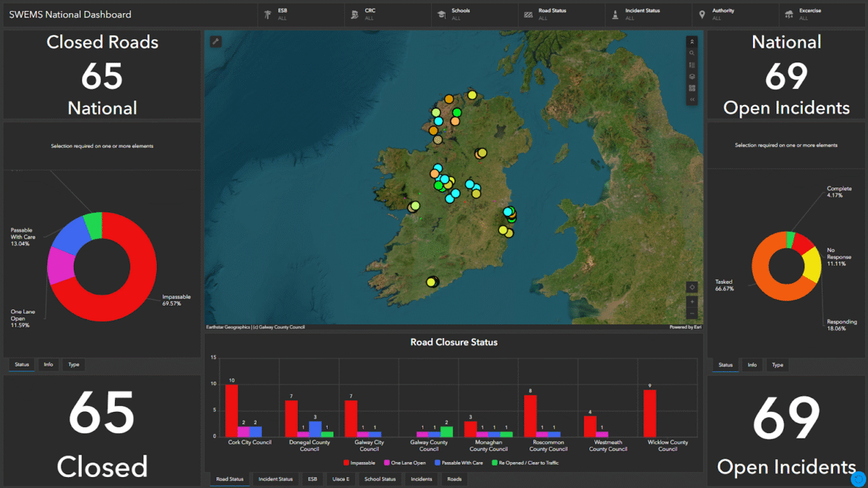The width and height of the screenshot is (868, 488).
Task: Open the map search tool
Action: [x=692, y=53]
